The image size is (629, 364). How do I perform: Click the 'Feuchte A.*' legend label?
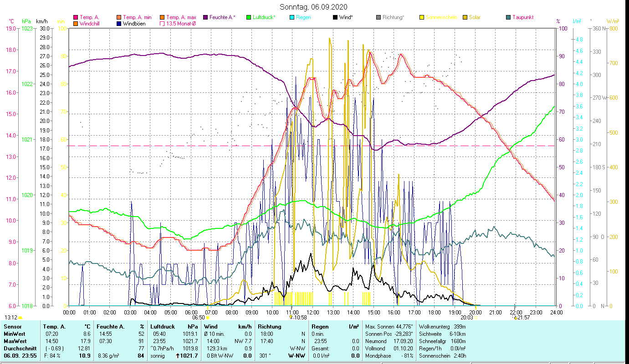click(x=223, y=18)
